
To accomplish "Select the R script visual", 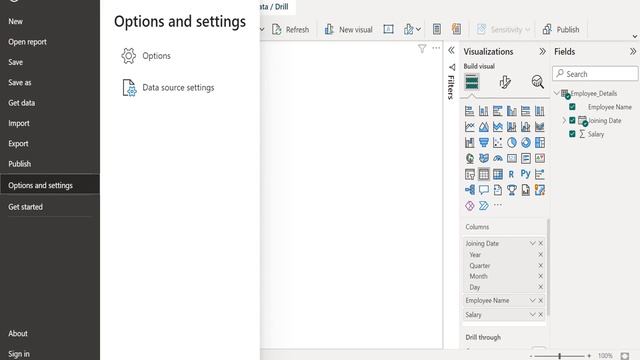I will coord(511,174).
